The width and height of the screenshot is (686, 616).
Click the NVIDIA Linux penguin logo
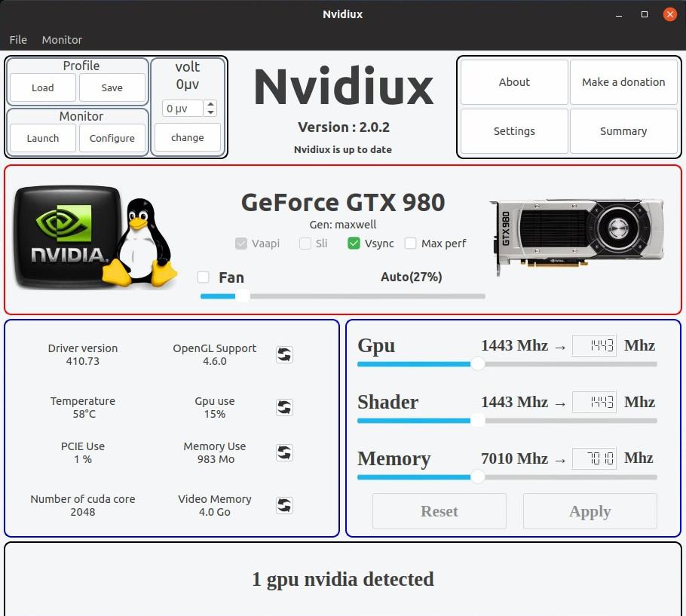pyautogui.click(x=96, y=237)
